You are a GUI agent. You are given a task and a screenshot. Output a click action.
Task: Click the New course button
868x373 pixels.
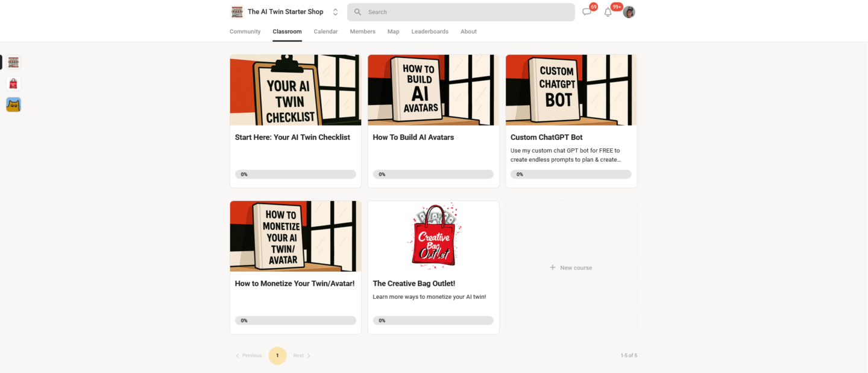[x=571, y=267]
